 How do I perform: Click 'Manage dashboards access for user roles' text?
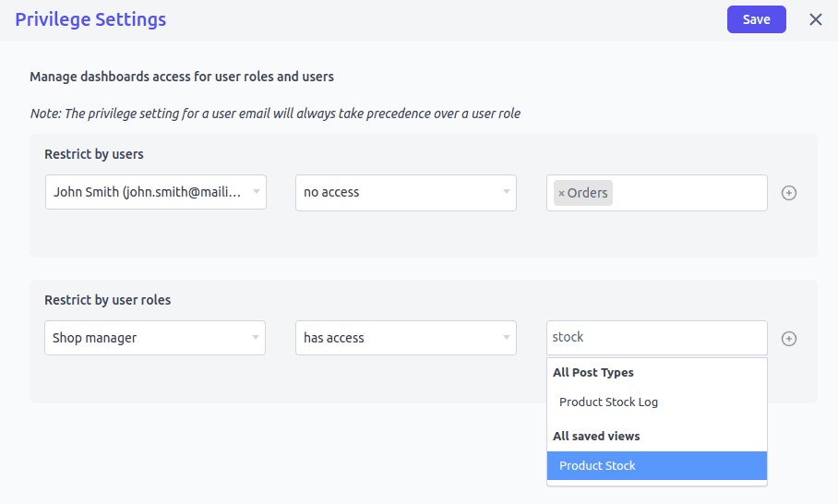coord(182,77)
